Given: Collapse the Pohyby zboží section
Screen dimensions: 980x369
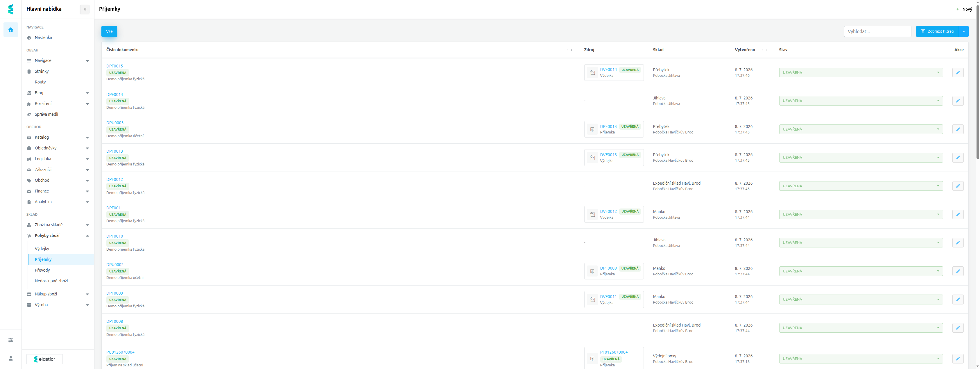Looking at the screenshot, I should point(87,236).
